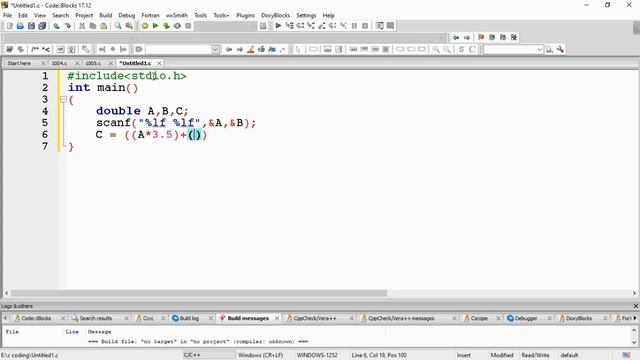640x360 pixels.
Task: Click the green Jump back arrow icon
Action: pyautogui.click(x=456, y=38)
